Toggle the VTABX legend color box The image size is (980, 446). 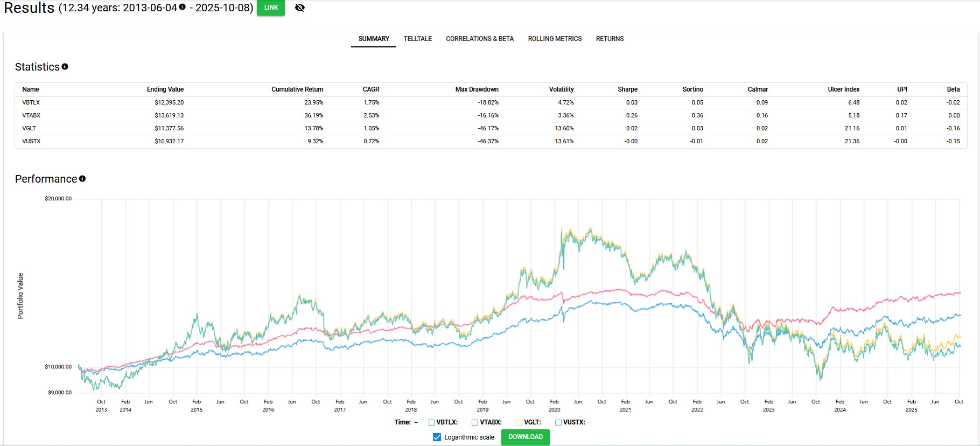[475, 422]
